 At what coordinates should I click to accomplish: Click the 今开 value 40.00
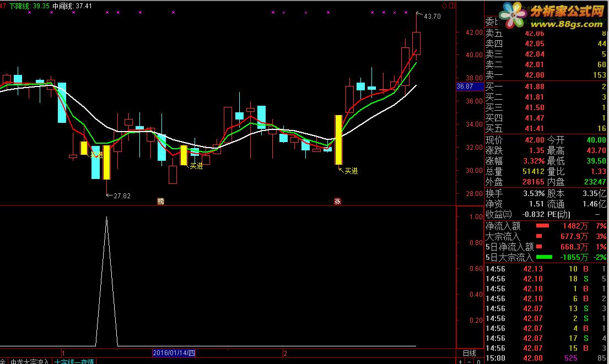tap(596, 140)
